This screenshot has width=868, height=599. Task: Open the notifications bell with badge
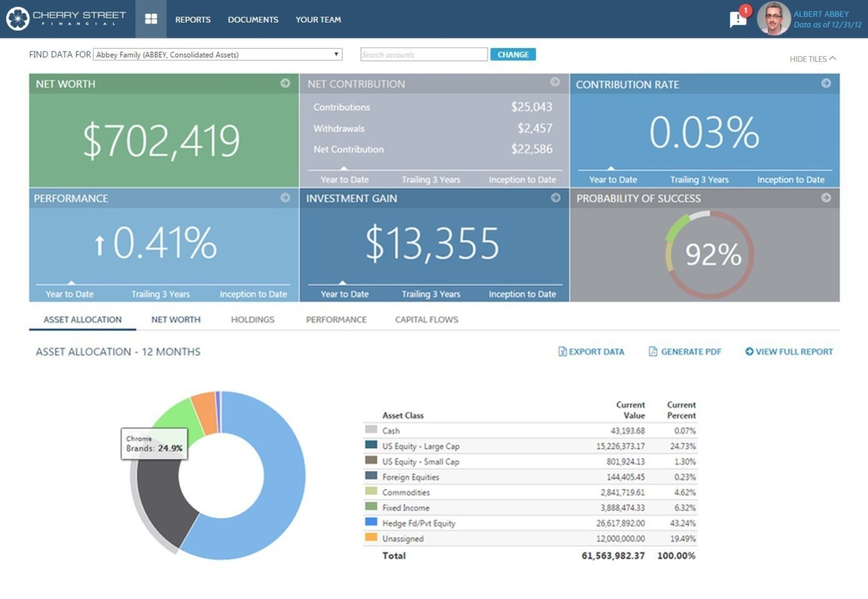(738, 17)
